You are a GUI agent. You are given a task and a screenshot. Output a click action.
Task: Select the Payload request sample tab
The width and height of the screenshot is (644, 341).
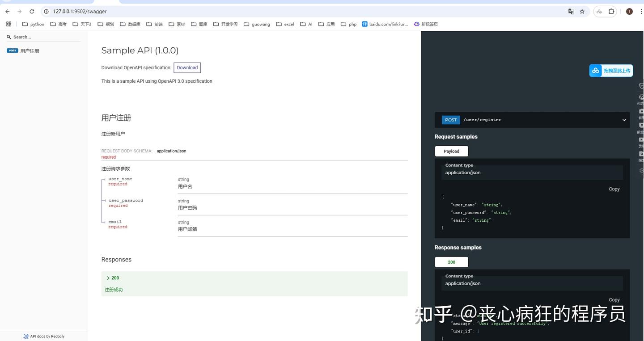tap(451, 151)
